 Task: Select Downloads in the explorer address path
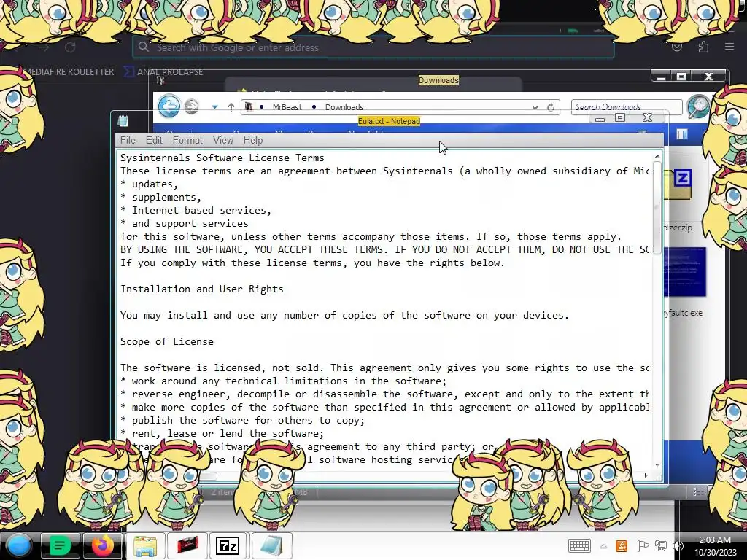click(344, 107)
